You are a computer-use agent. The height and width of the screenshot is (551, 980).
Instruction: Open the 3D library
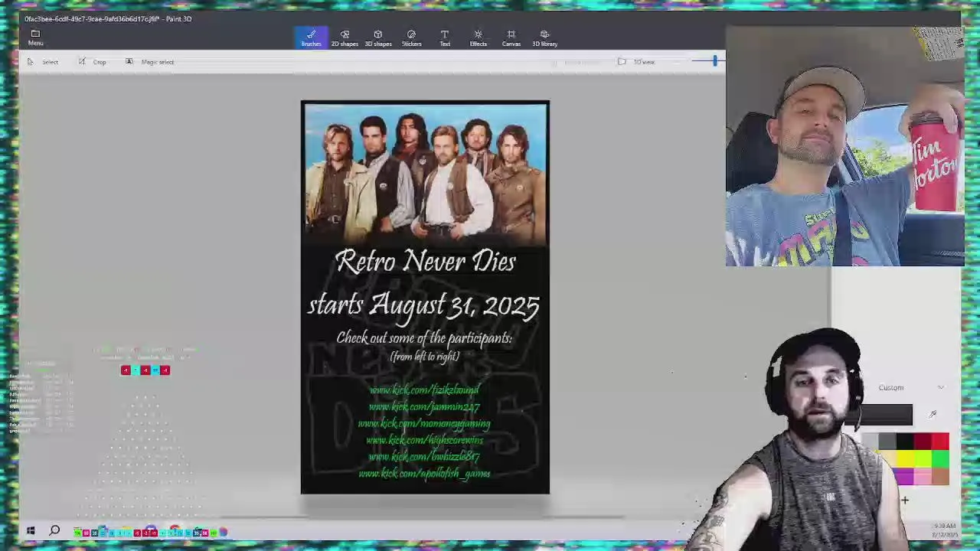tap(544, 37)
